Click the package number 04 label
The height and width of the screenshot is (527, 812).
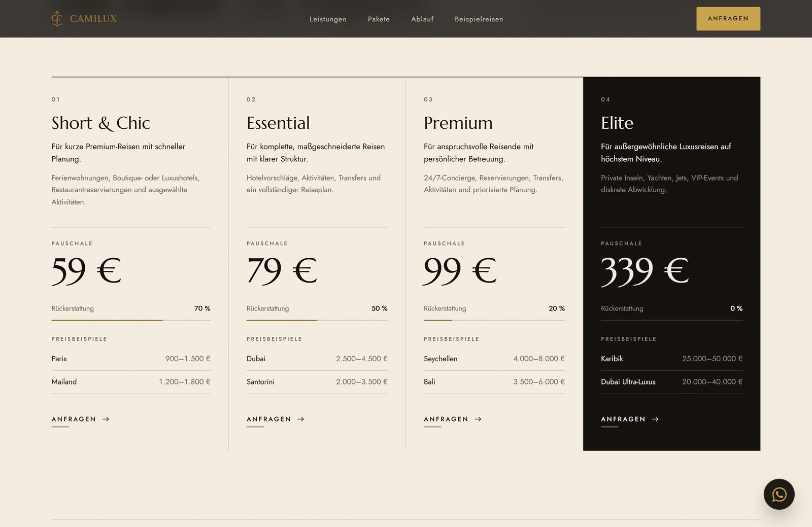pos(605,99)
